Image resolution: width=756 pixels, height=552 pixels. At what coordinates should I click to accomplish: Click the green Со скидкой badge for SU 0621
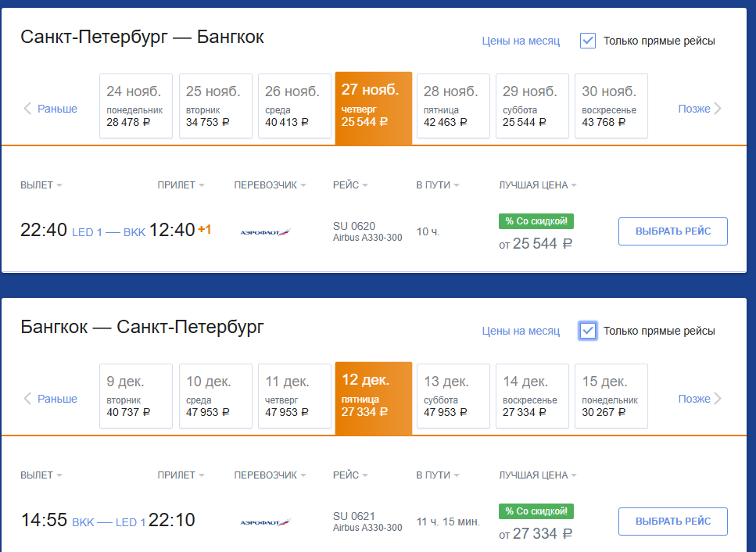point(536,511)
